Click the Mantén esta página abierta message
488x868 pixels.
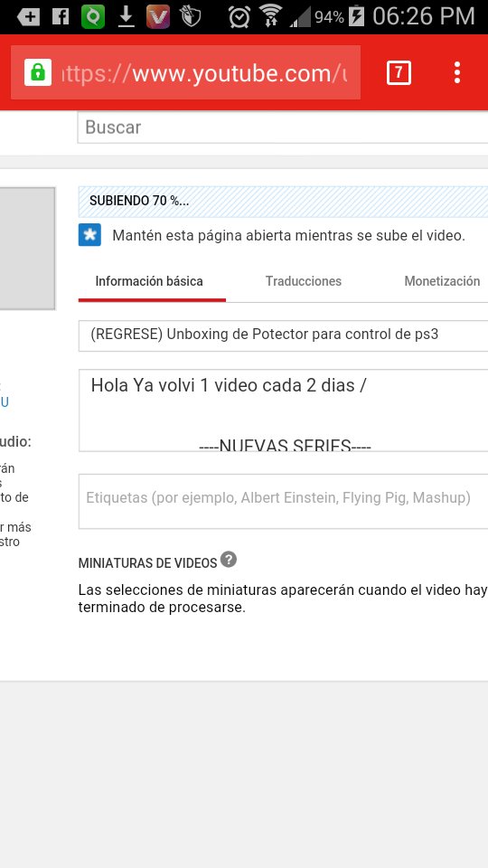tap(289, 236)
